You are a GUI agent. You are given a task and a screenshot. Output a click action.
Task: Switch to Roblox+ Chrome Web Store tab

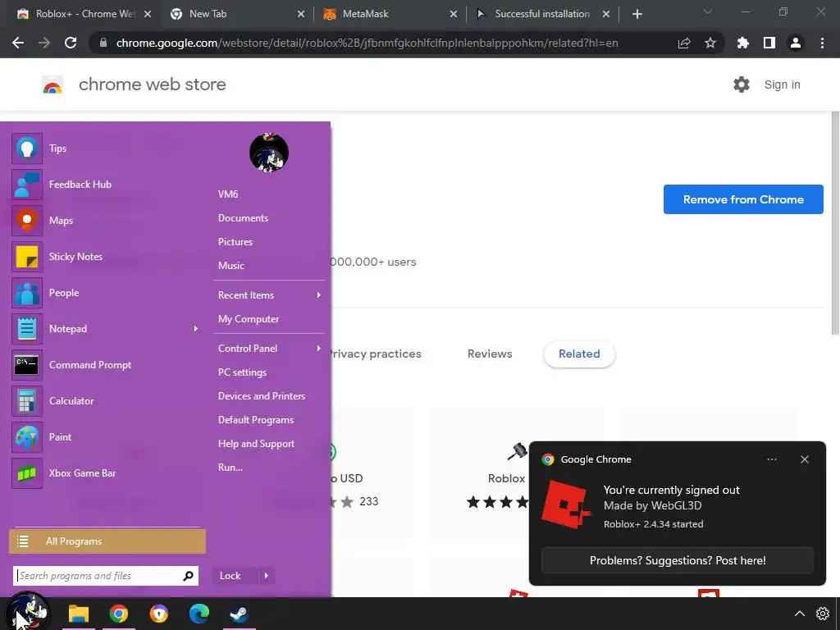(x=83, y=14)
